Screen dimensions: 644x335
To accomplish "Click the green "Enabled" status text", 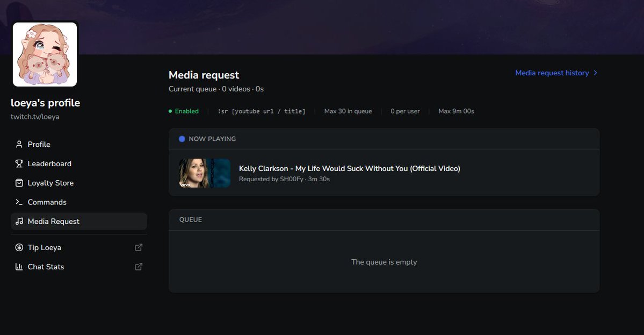I will 187,111.
